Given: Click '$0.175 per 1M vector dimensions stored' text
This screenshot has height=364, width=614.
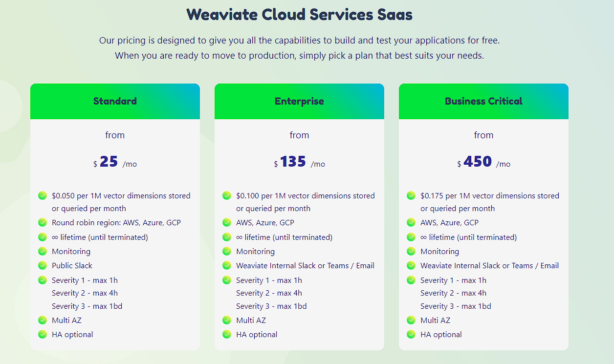Looking at the screenshot, I should [x=490, y=195].
